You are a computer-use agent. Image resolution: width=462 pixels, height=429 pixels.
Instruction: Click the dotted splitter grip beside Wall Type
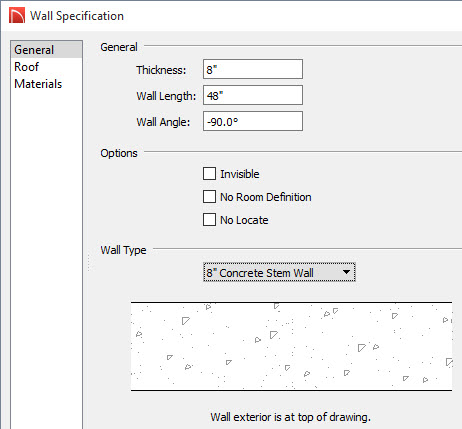pyautogui.click(x=89, y=263)
